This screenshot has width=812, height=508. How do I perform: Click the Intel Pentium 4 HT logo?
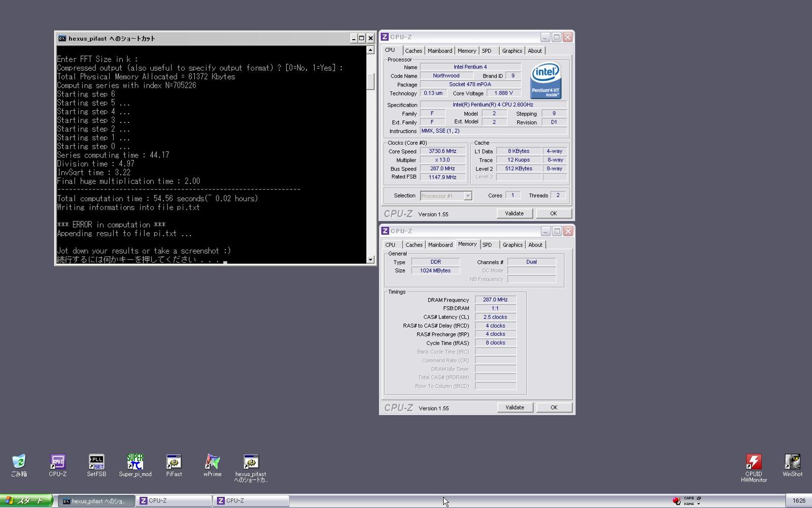(546, 80)
